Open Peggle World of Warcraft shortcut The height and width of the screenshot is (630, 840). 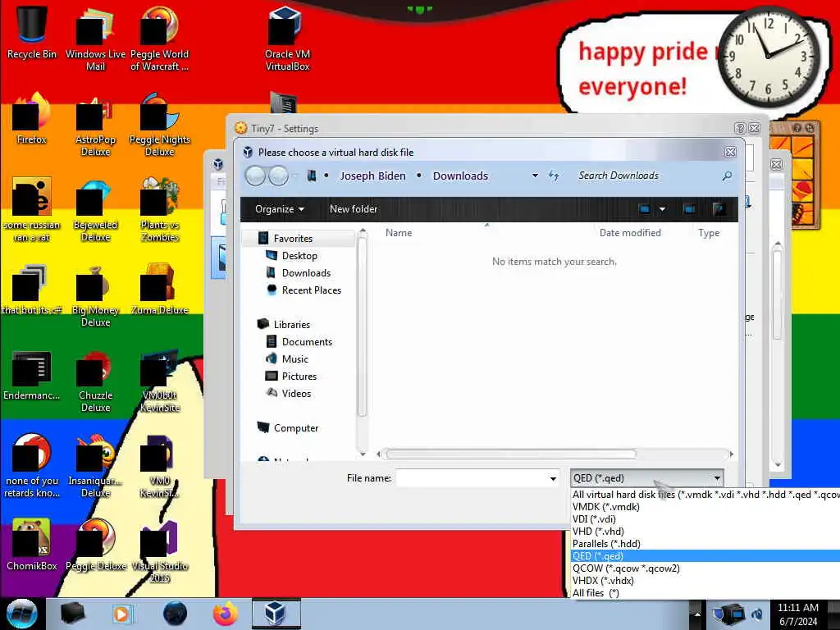(x=159, y=39)
